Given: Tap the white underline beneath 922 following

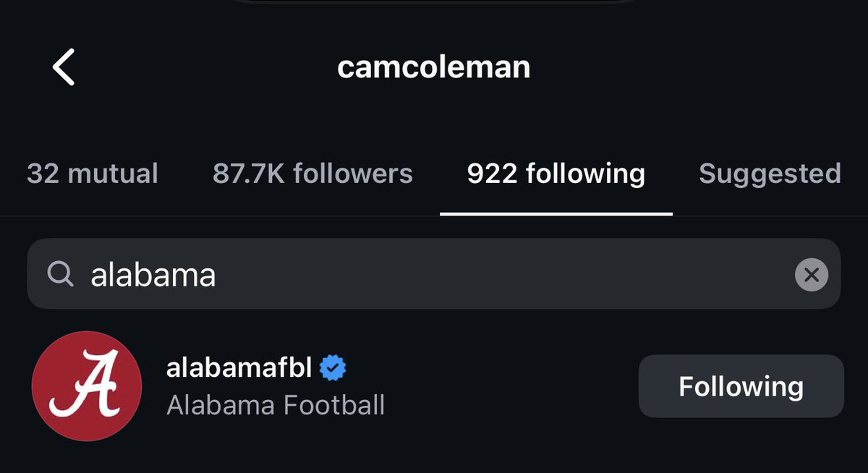Looking at the screenshot, I should click(x=556, y=214).
